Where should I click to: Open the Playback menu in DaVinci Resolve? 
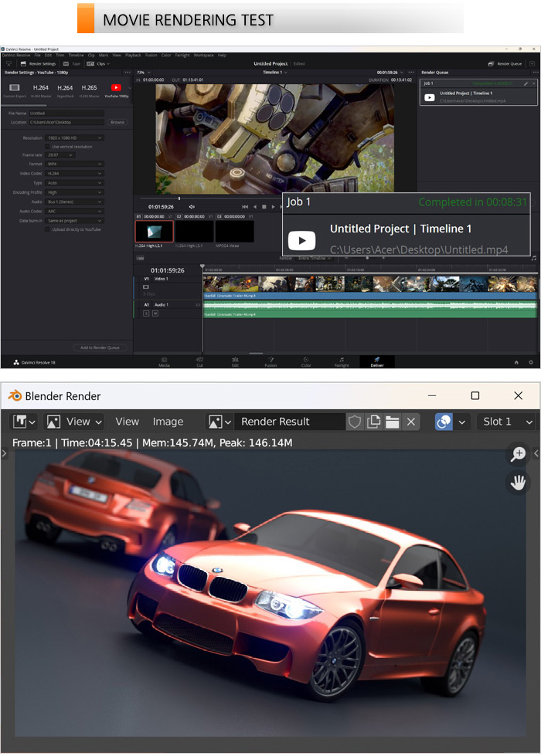[133, 55]
